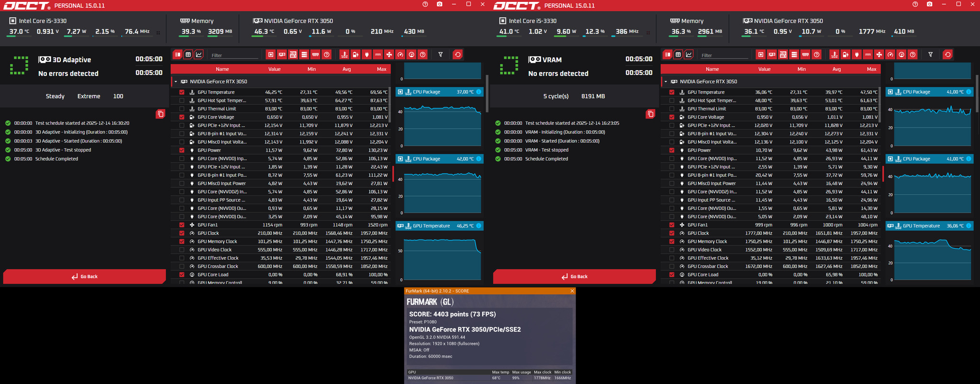This screenshot has height=384, width=980.
Task: Click Go Back in 3D Adaptive window
Action: [x=85, y=276]
